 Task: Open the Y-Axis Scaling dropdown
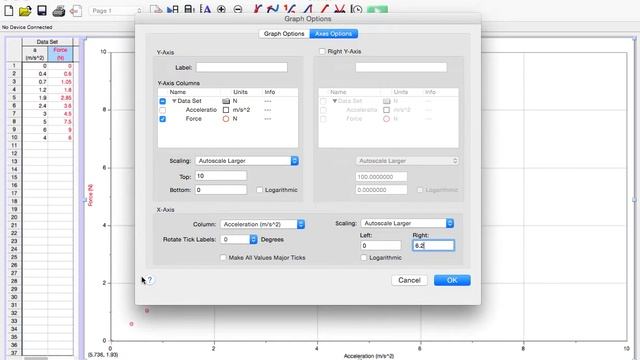247,161
